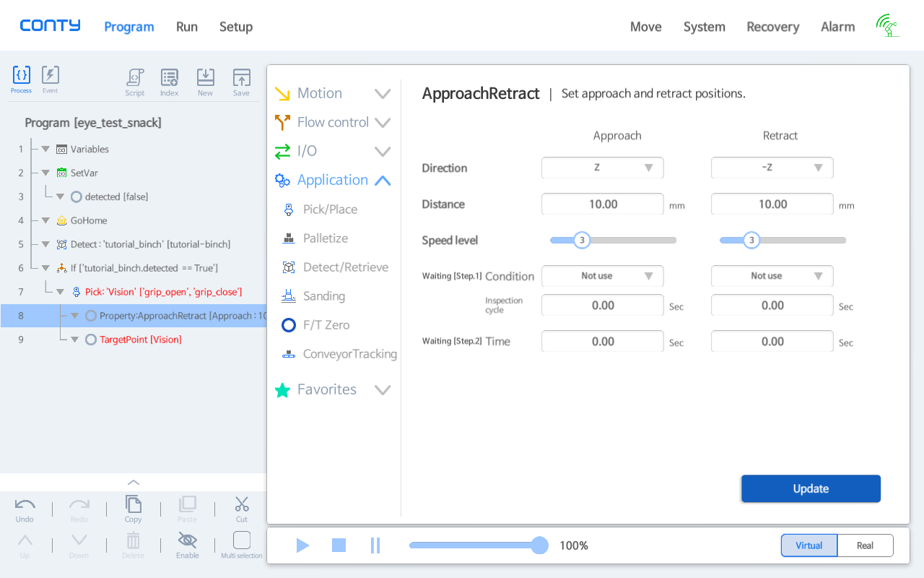Viewport: 924px width, 578px height.
Task: Add a Sanding command
Action: pos(323,296)
